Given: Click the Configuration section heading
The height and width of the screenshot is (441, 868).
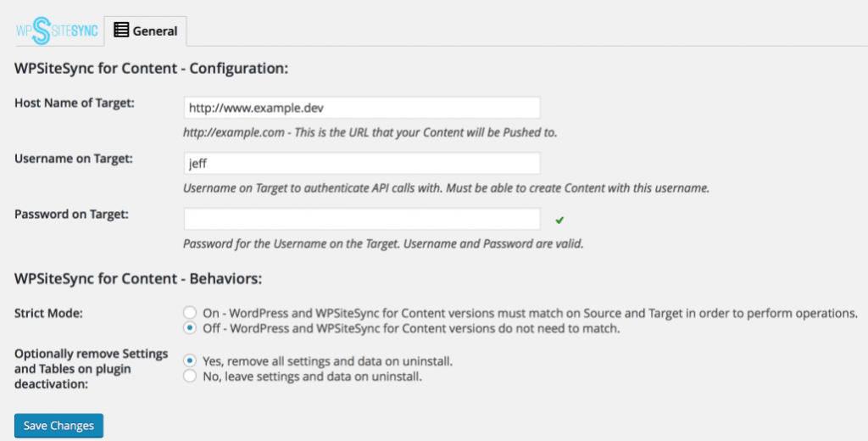Looking at the screenshot, I should coord(152,68).
